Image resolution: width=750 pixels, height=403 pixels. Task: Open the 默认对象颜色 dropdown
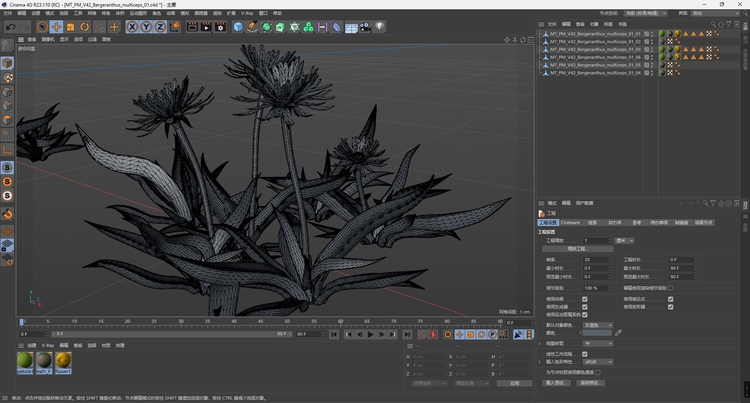[597, 325]
